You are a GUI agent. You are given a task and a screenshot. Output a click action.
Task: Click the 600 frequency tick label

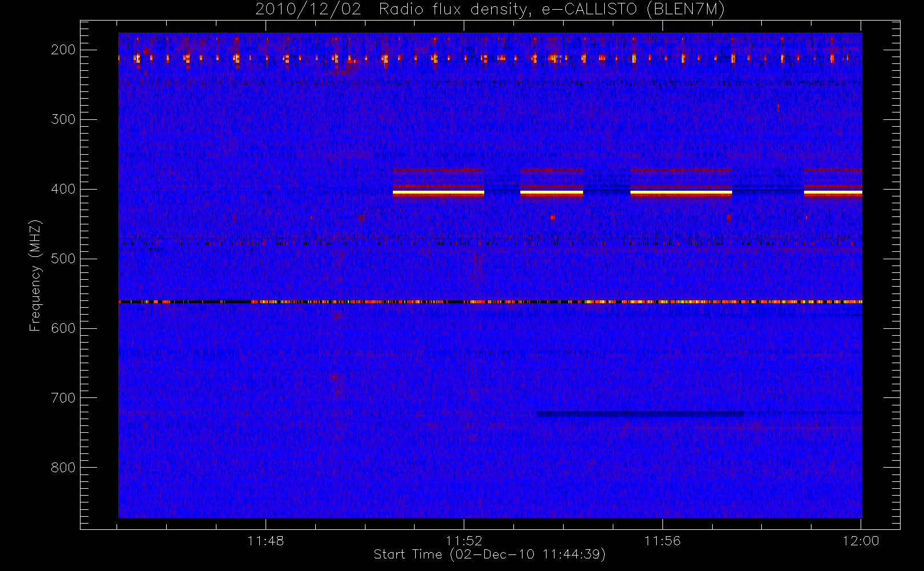pos(63,328)
